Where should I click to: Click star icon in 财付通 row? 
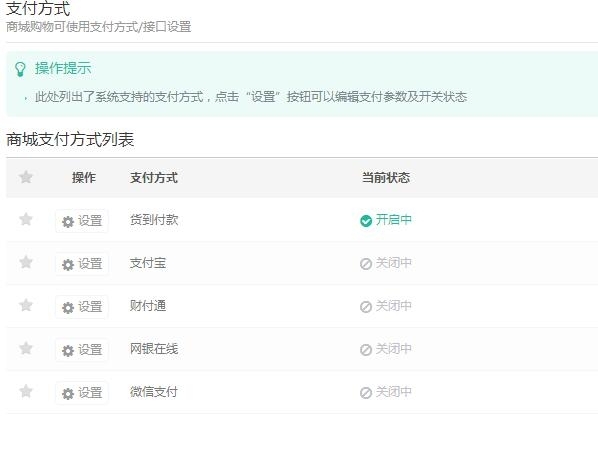pyautogui.click(x=26, y=305)
